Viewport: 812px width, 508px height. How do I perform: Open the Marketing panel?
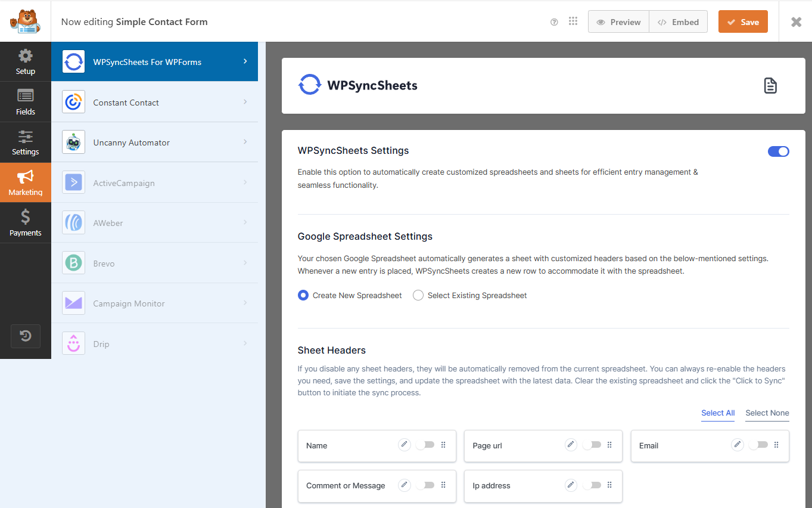(26, 182)
